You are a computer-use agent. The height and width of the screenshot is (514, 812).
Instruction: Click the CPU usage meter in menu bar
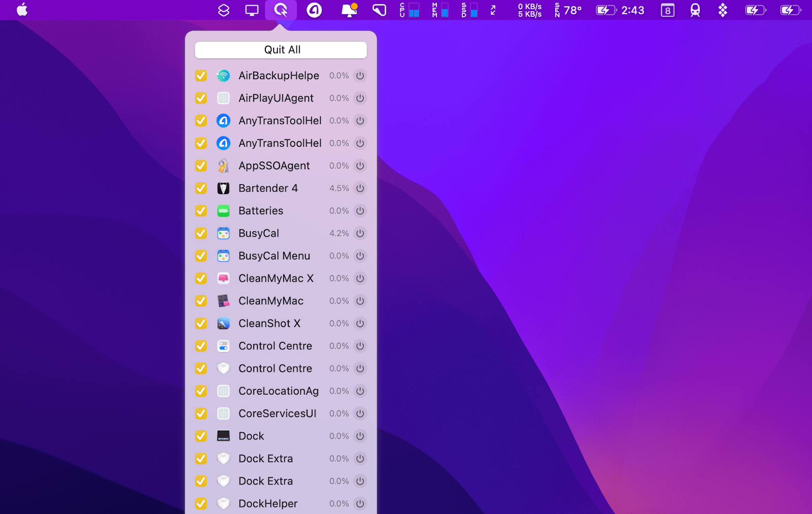[409, 10]
